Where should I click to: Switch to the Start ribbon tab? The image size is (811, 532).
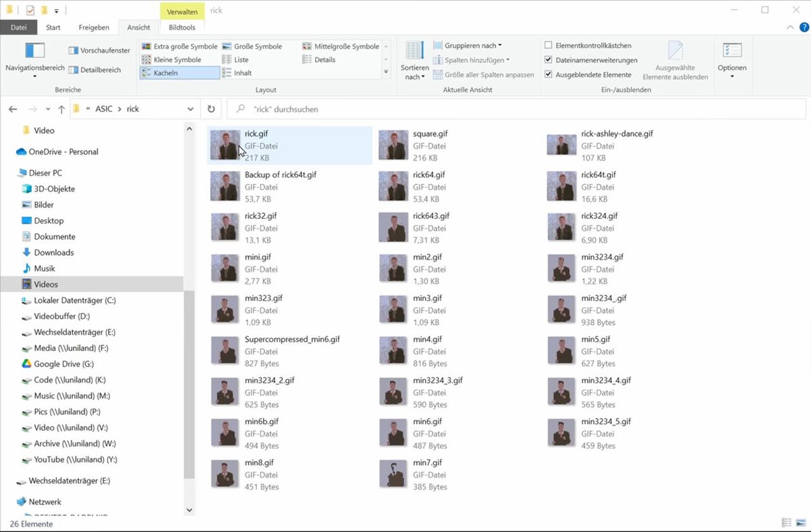(x=53, y=28)
